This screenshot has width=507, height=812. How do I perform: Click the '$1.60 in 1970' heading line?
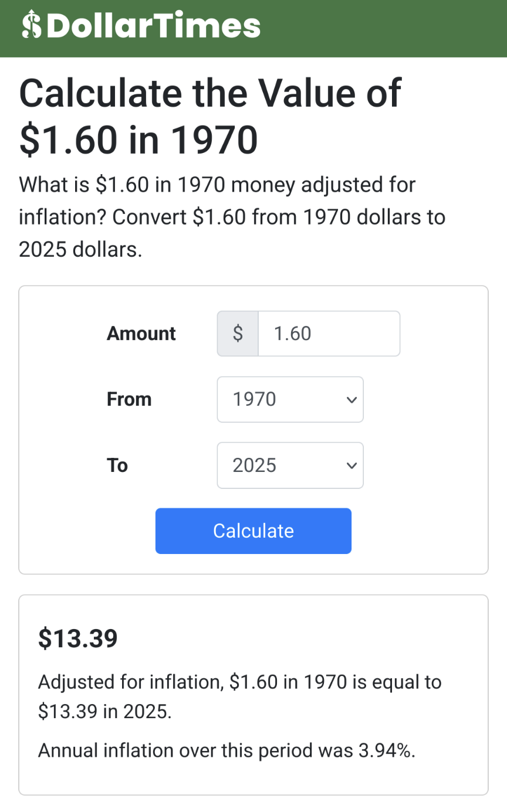(138, 140)
